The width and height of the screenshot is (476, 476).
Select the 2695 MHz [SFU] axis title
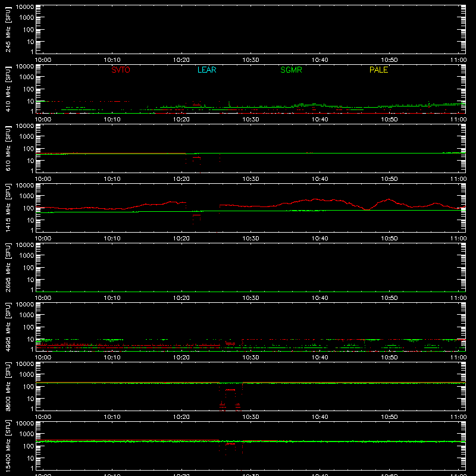click(x=8, y=267)
